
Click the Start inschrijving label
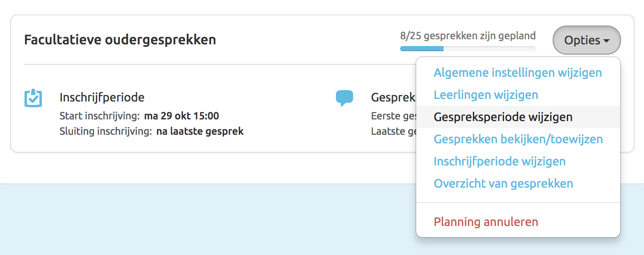coord(99,116)
